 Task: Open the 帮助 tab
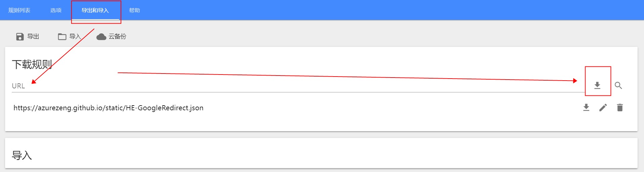pyautogui.click(x=135, y=10)
